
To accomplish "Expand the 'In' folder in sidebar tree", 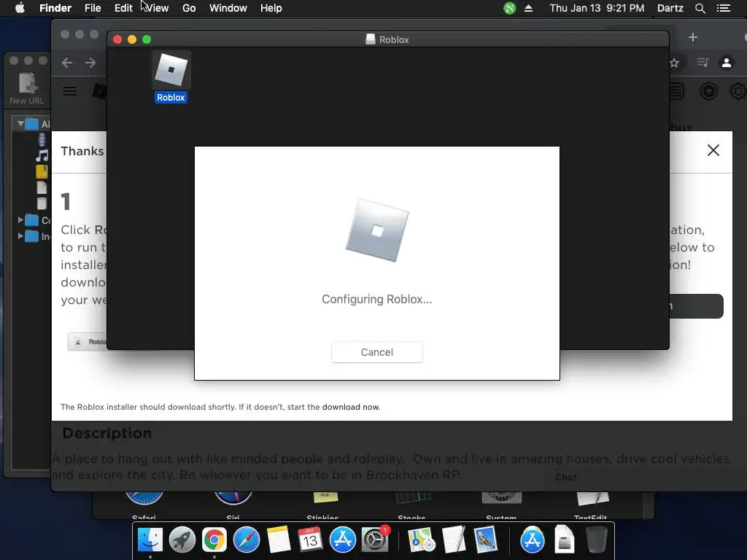I will pos(20,236).
